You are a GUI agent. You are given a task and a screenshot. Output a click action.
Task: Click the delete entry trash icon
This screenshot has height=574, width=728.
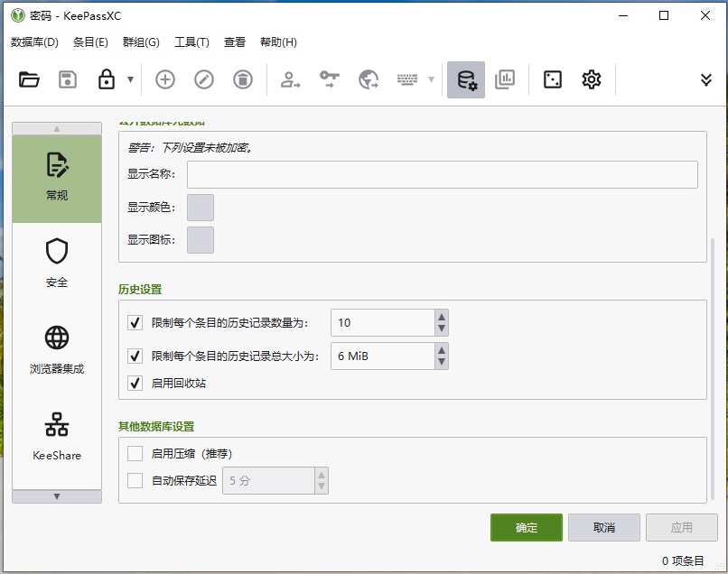(243, 79)
